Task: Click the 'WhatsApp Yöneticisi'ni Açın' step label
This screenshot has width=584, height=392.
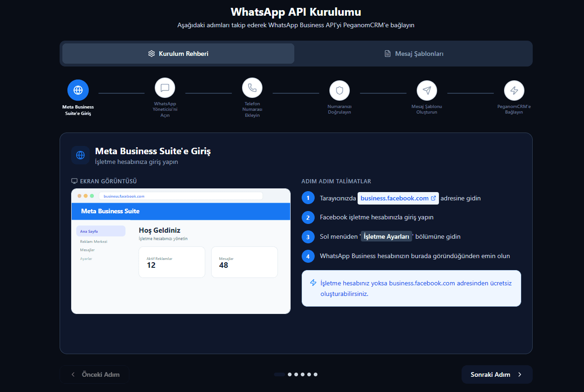Action: (165, 109)
